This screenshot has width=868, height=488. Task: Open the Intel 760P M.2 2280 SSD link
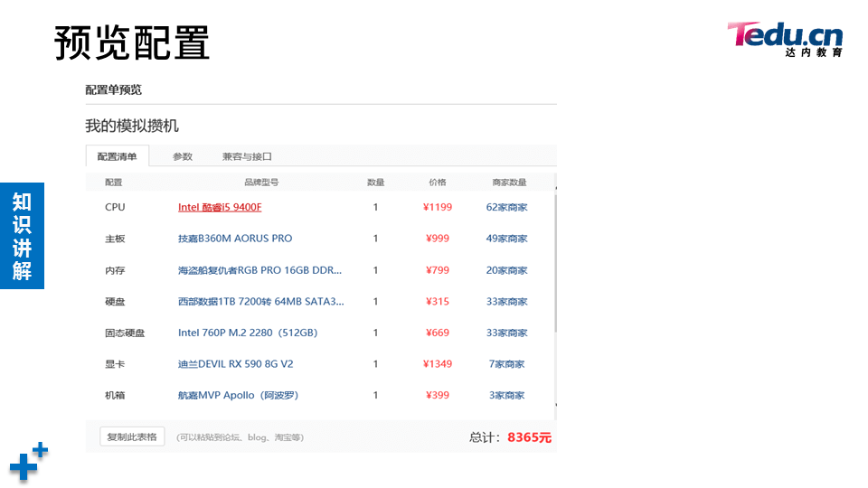(x=248, y=333)
